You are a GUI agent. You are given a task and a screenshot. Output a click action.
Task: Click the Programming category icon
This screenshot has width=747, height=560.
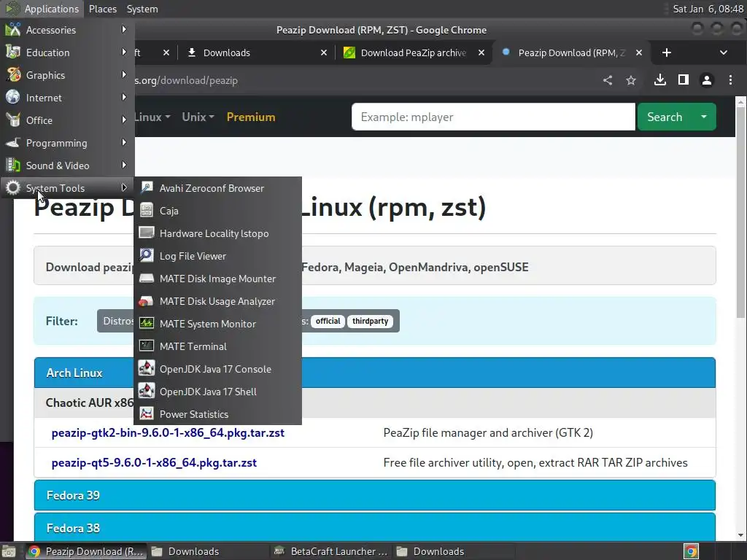coord(13,142)
